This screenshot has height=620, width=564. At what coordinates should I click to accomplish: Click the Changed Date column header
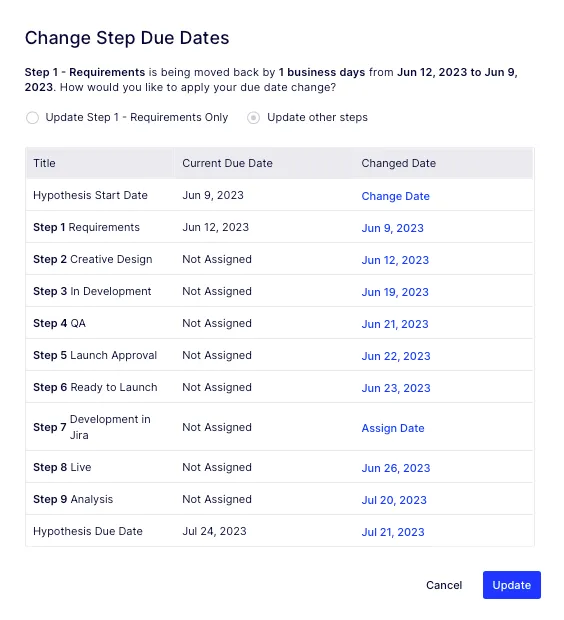399,163
